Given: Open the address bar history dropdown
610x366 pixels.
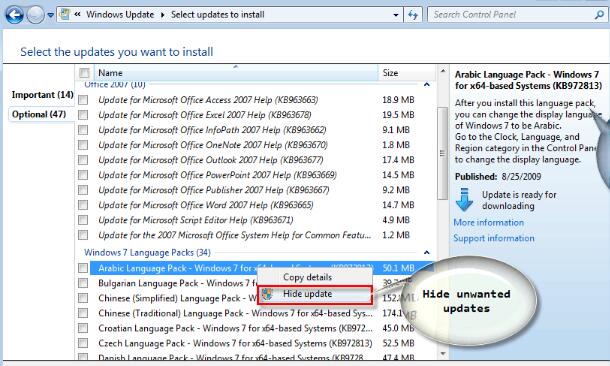Looking at the screenshot, I should point(396,15).
